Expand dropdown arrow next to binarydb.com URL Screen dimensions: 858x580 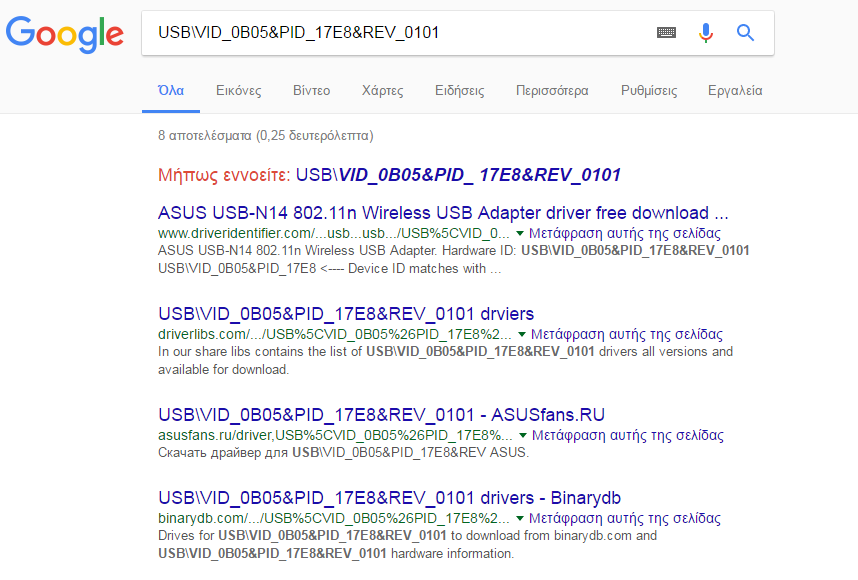point(520,518)
